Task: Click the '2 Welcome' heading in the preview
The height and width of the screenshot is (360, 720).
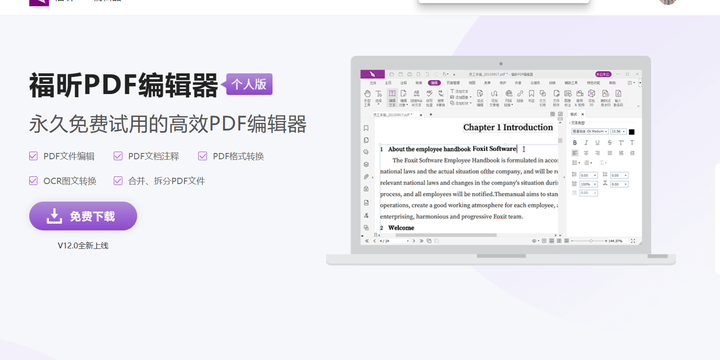Action: coord(397,228)
